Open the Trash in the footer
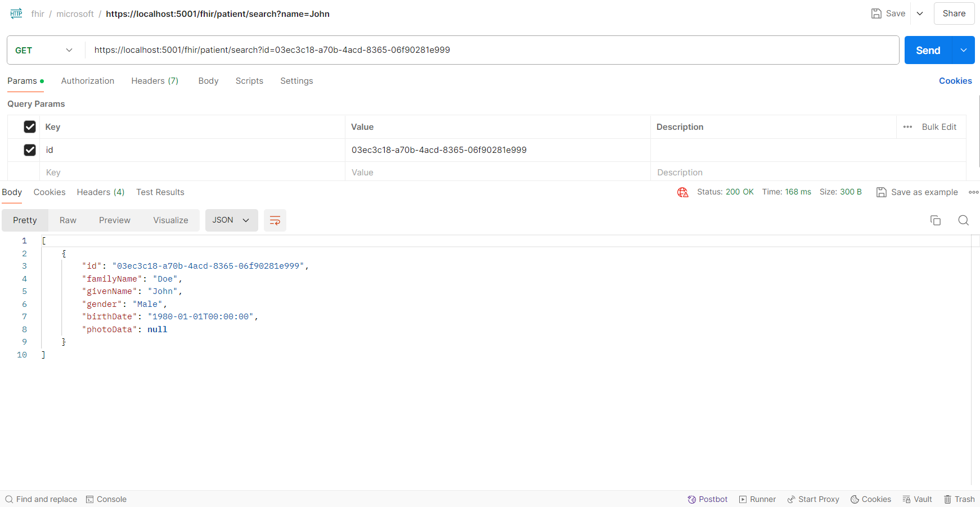Screen dimensions: 980x507 pyautogui.click(x=959, y=499)
